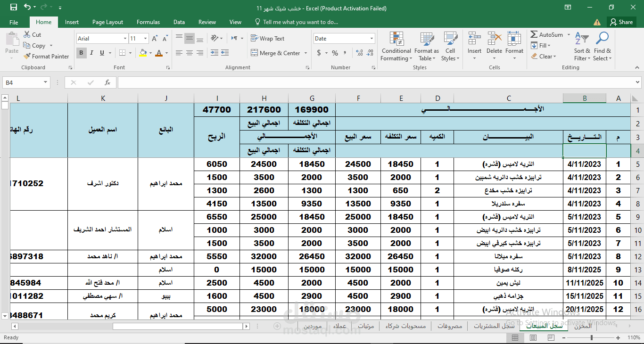This screenshot has width=644, height=344.
Task: Click the Decrease Indent icon
Action: point(215,53)
